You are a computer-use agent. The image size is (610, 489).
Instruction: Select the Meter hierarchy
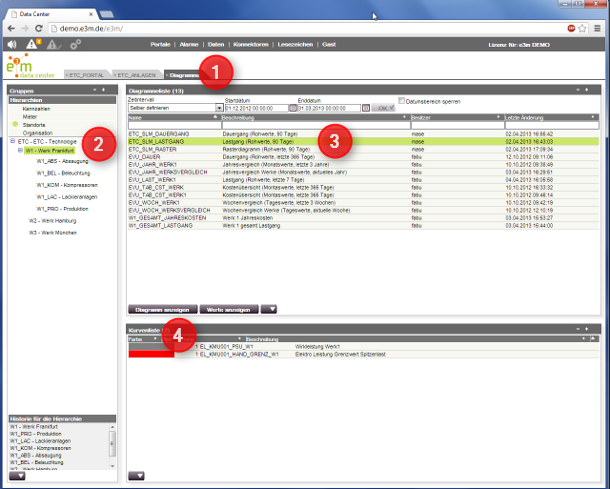pyautogui.click(x=30, y=117)
